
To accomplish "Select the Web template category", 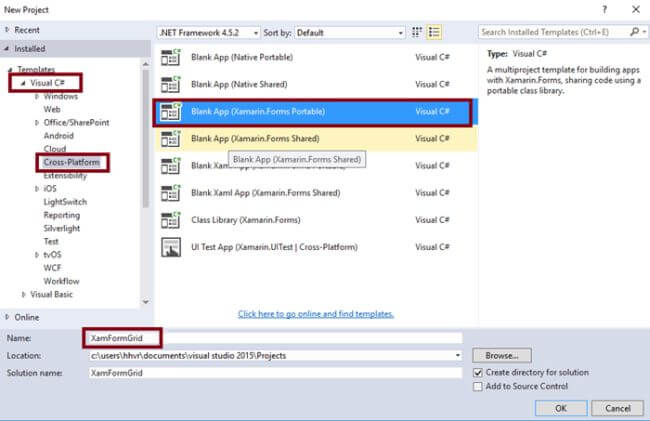I will tap(52, 109).
